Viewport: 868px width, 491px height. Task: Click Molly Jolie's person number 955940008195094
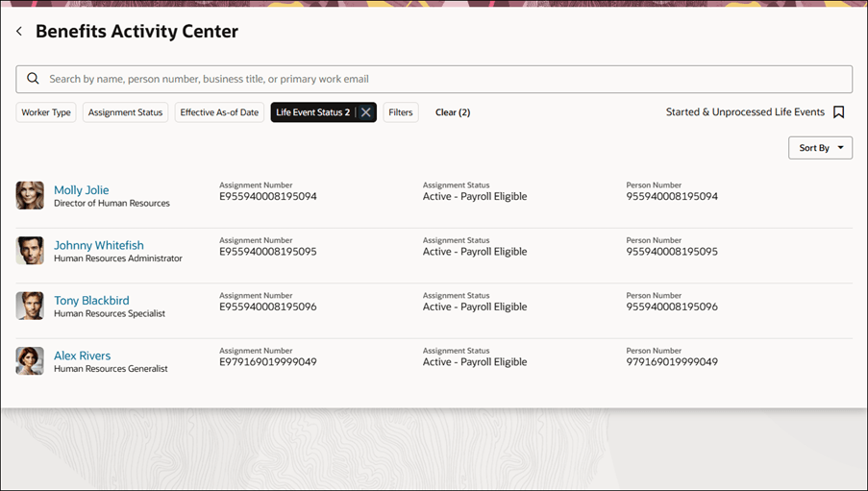[672, 197]
